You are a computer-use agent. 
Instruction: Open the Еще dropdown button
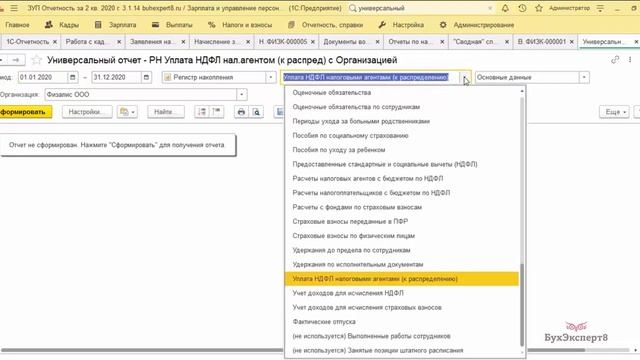click(x=614, y=112)
